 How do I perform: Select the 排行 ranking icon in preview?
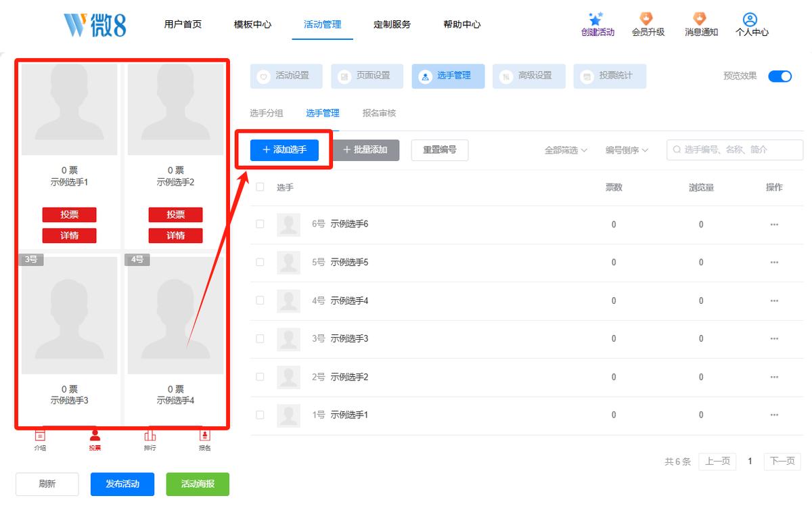click(150, 436)
